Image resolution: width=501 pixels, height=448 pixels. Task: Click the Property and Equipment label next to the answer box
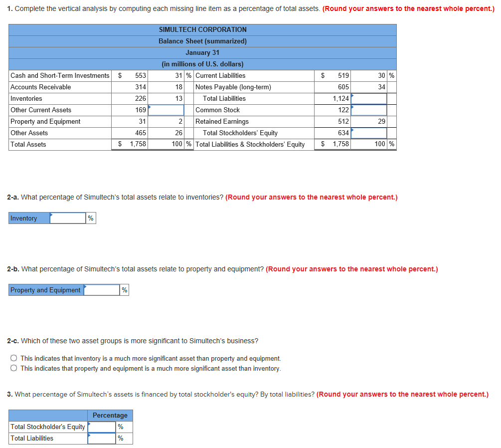coord(45,290)
